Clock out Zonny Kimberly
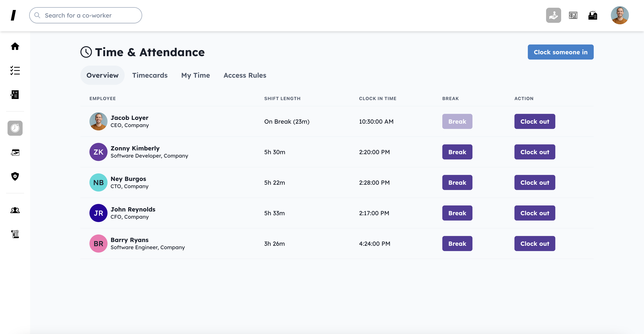 pos(534,152)
